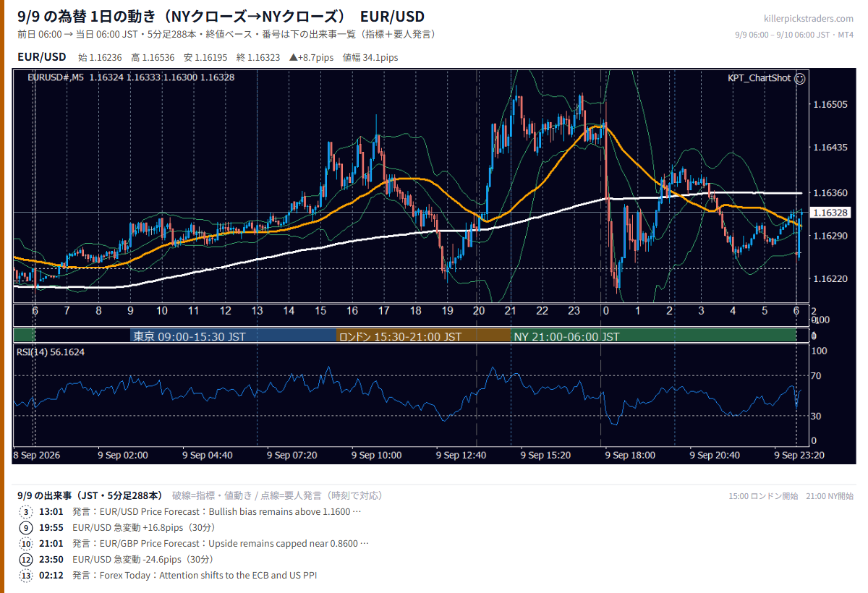868x593 pixels.
Task: Click the 15:00 ロンドン開始 legend text
Action: pos(763,496)
